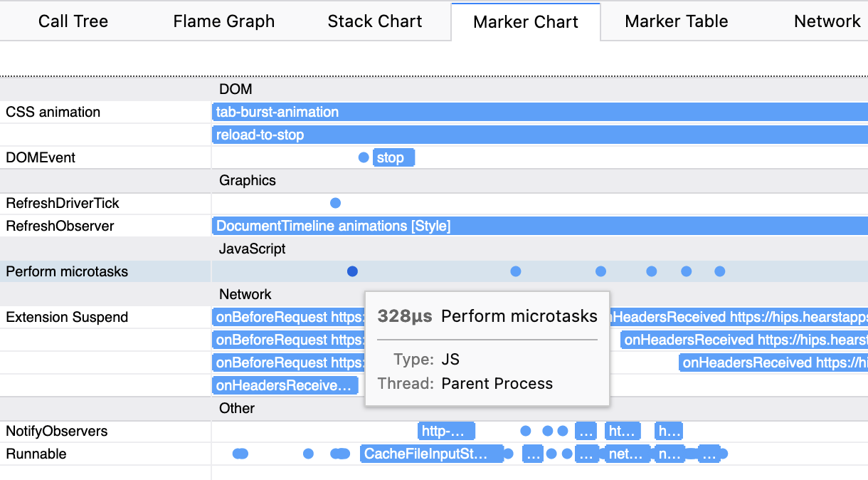Switch to the Network tab
This screenshot has width=868, height=480.
click(827, 21)
